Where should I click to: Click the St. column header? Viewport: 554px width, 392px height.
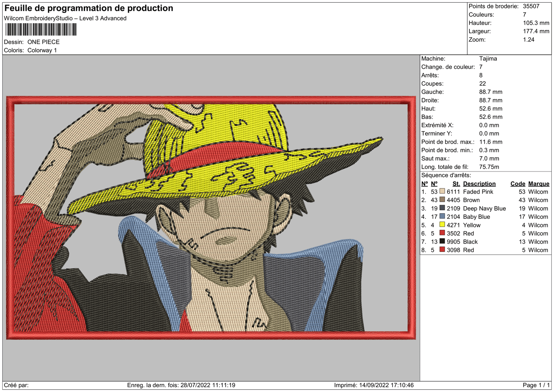[456, 184]
